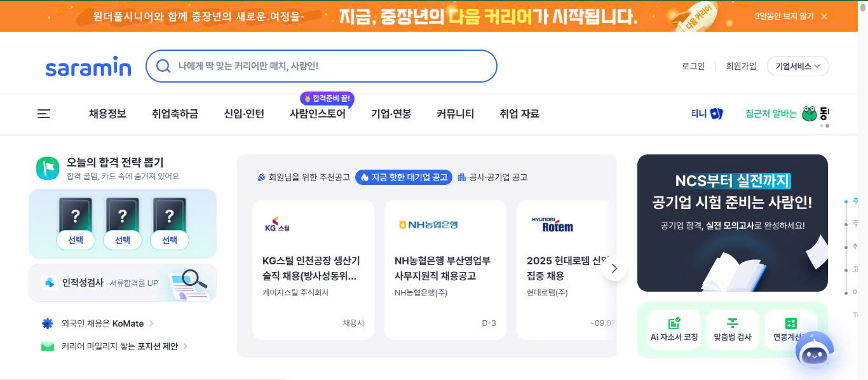Choose the middle mystery card's 선택 button

pos(123,240)
